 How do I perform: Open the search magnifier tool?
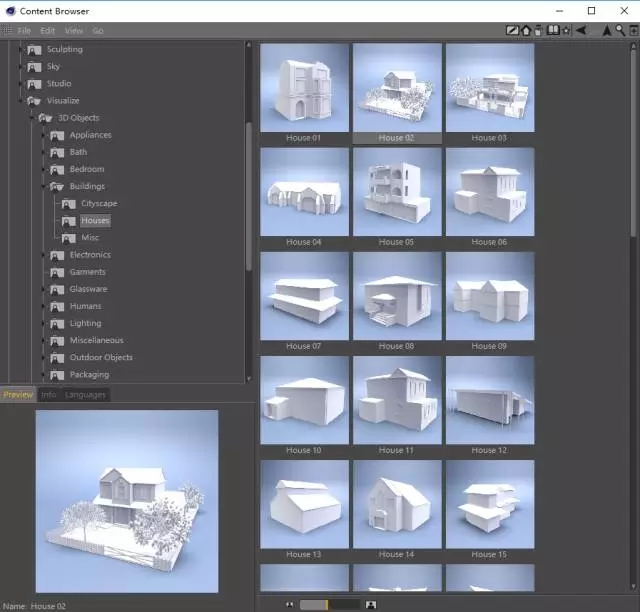pos(620,30)
